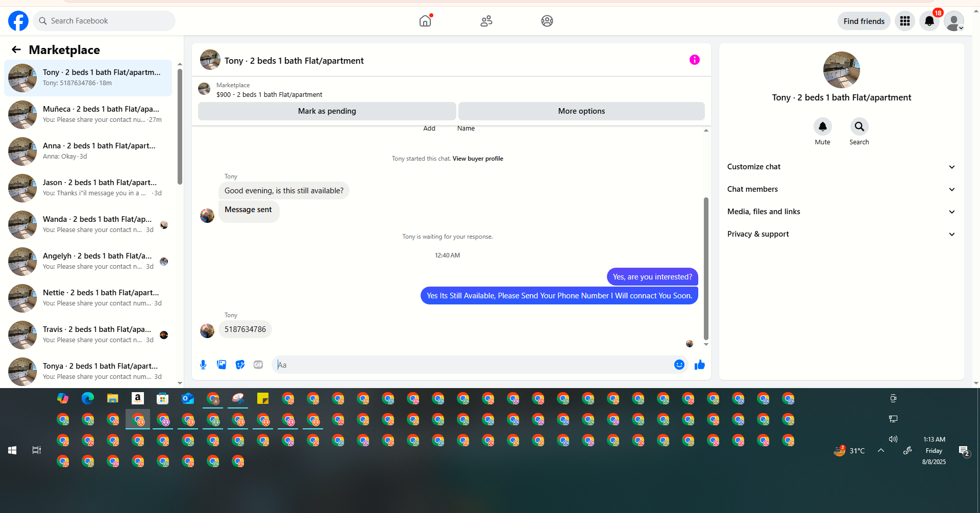This screenshot has height=513, width=980.
Task: Click the message thread scrollbar thumb
Action: tap(706, 268)
